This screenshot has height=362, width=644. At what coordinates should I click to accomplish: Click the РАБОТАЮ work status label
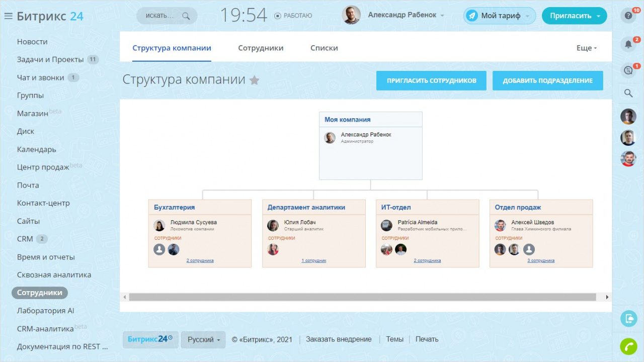coord(298,16)
